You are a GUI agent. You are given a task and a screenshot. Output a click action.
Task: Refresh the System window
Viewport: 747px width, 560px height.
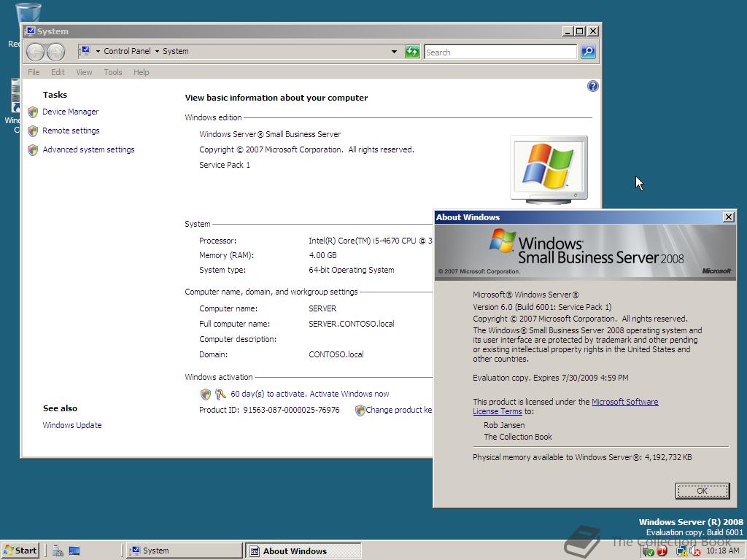(412, 52)
